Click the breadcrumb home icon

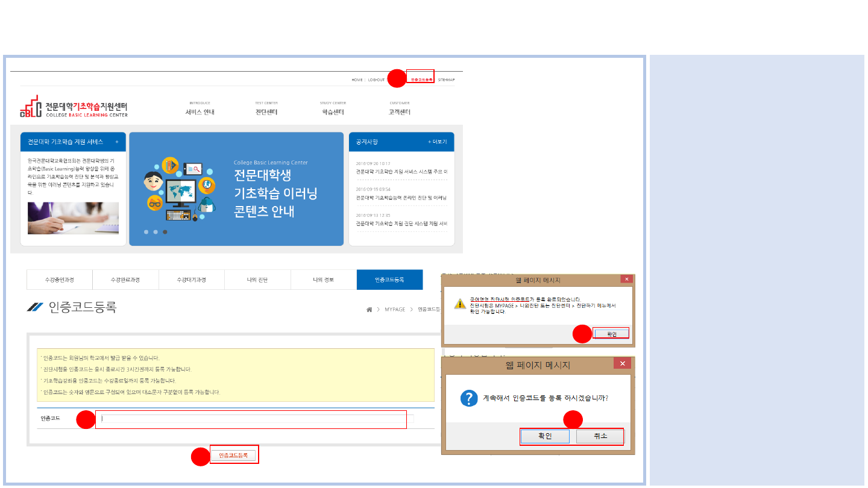coord(369,310)
